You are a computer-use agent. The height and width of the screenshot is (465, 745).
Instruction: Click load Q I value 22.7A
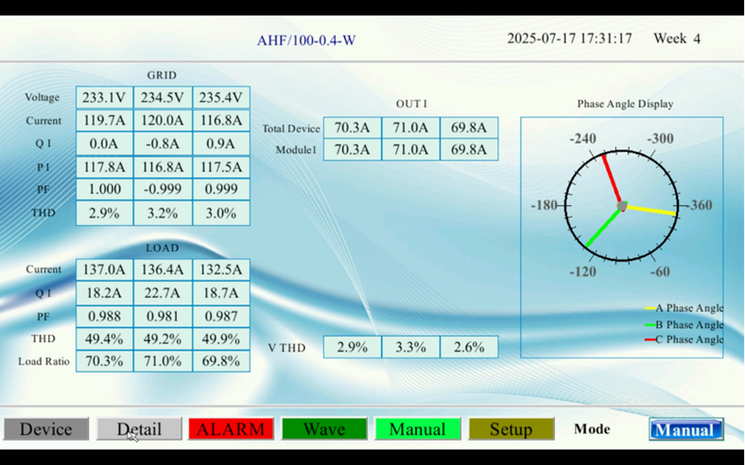(163, 293)
